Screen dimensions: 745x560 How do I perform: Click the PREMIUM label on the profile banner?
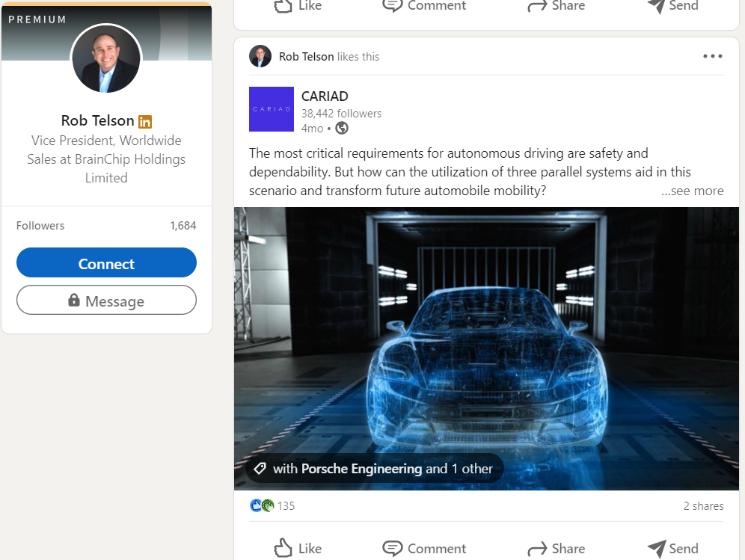point(37,19)
